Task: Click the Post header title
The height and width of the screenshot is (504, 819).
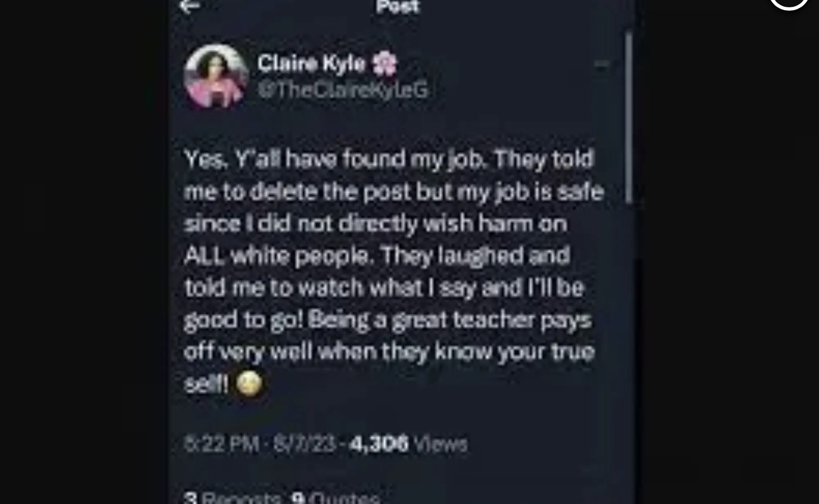Action: coord(398,7)
